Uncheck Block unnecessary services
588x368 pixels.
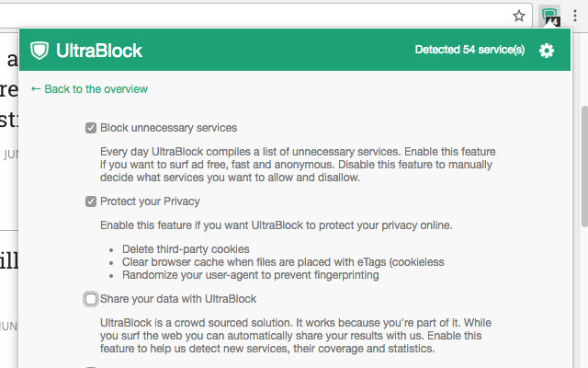click(x=91, y=128)
